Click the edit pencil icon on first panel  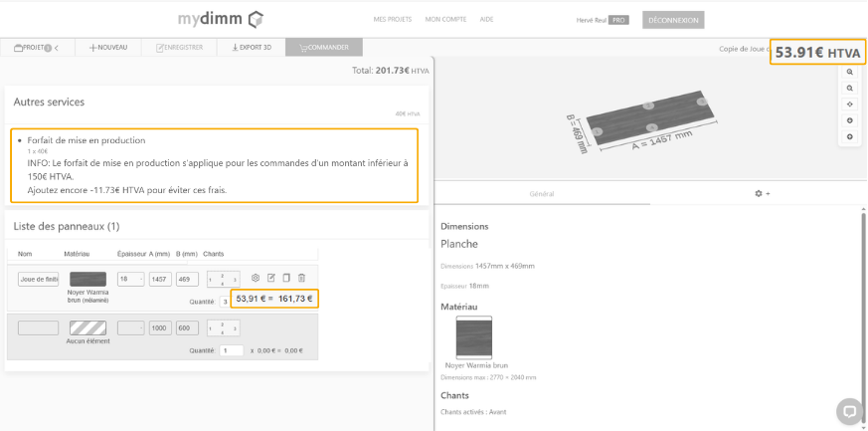tap(271, 278)
